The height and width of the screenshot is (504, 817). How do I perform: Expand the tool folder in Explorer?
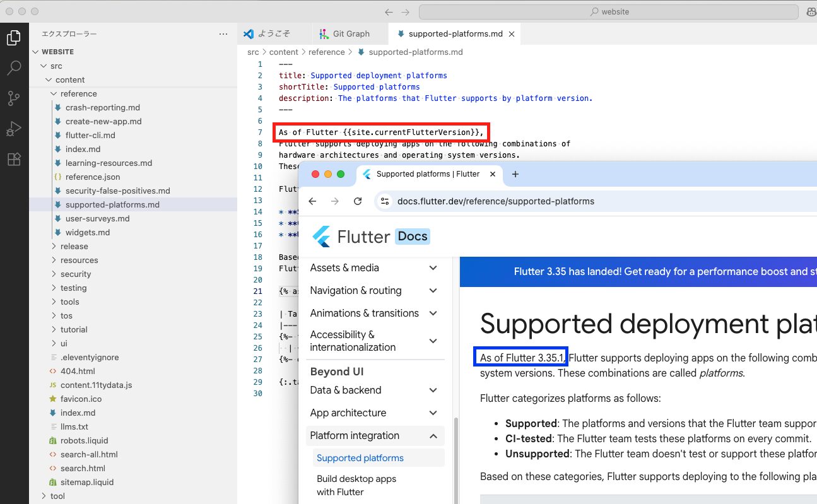(x=132, y=496)
